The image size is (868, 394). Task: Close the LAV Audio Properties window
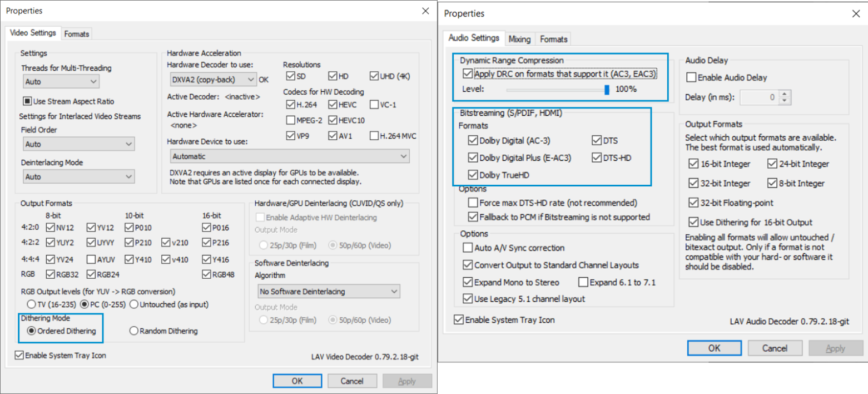pos(855,14)
